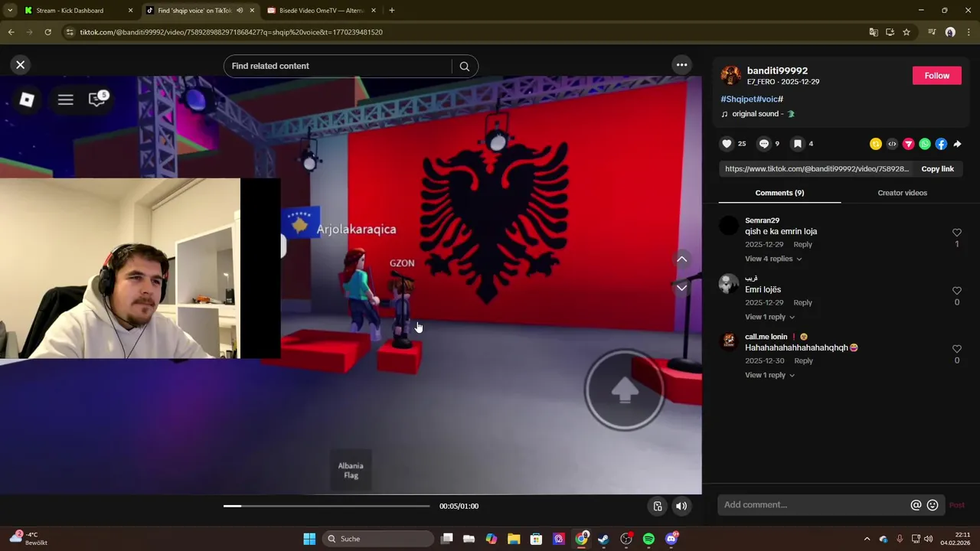
Task: Click the comment bubble icon showing 9
Action: [763, 144]
